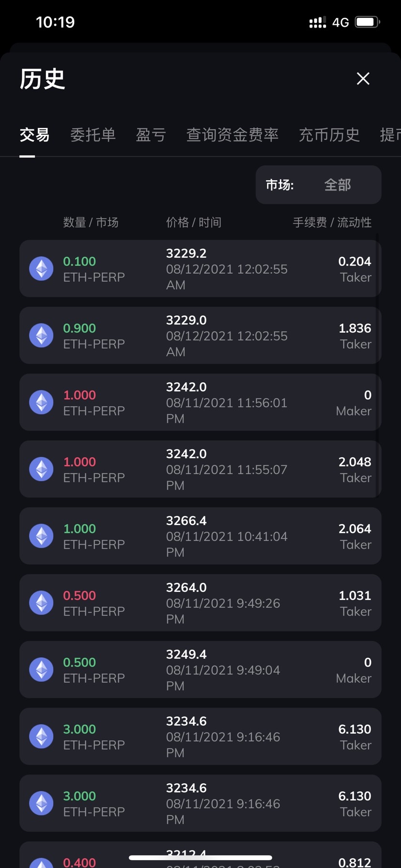Screen dimensions: 401x868
Task: Tap Ethereum icon of the 3229.0 trade
Action: point(42,336)
